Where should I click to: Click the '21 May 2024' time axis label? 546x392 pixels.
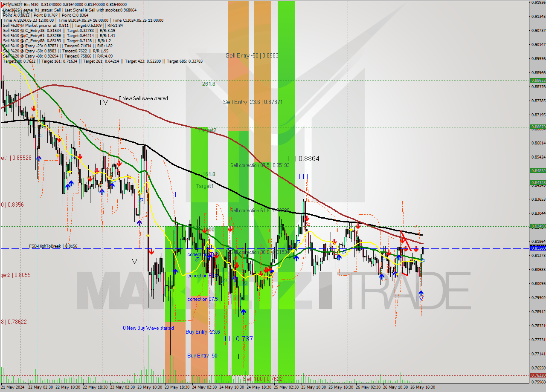coord(13,387)
